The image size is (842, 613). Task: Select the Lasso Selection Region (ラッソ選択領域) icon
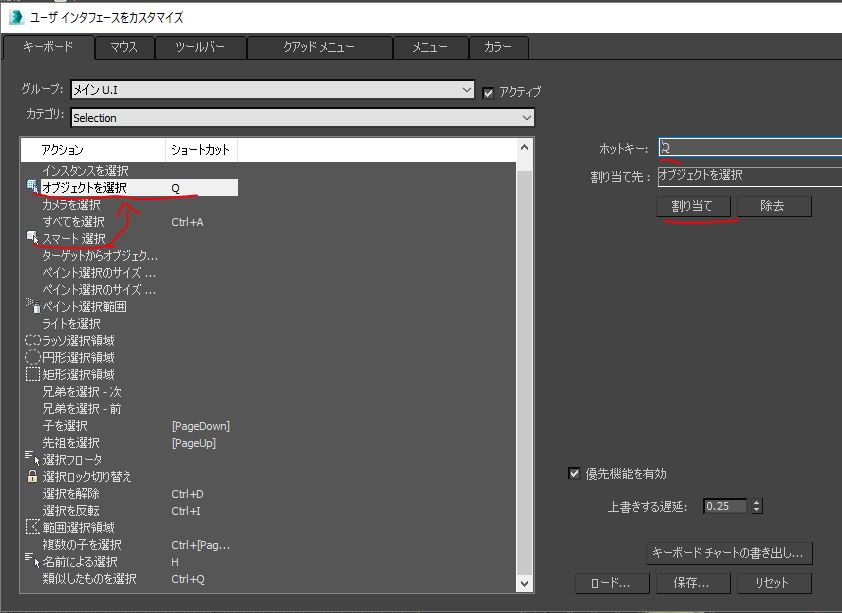pos(32,340)
